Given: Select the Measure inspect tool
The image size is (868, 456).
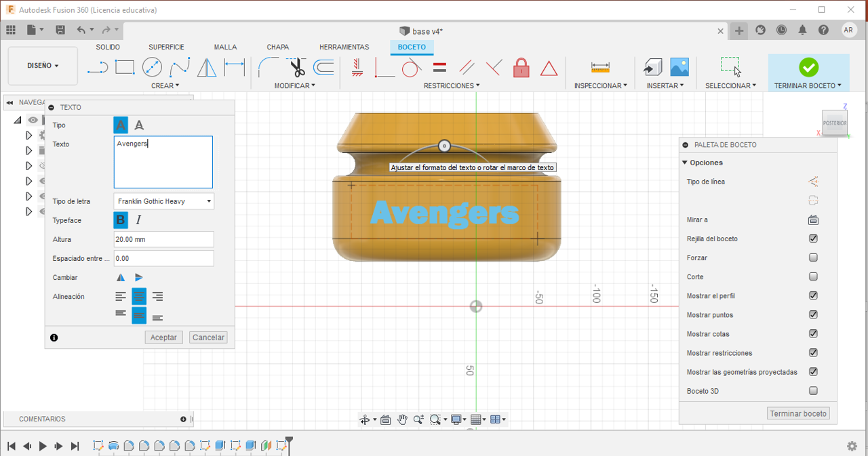Looking at the screenshot, I should (x=600, y=68).
